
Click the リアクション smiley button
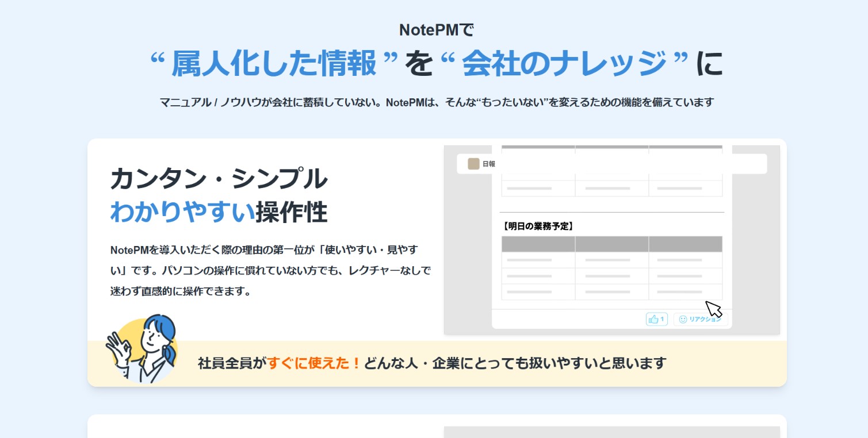[700, 319]
